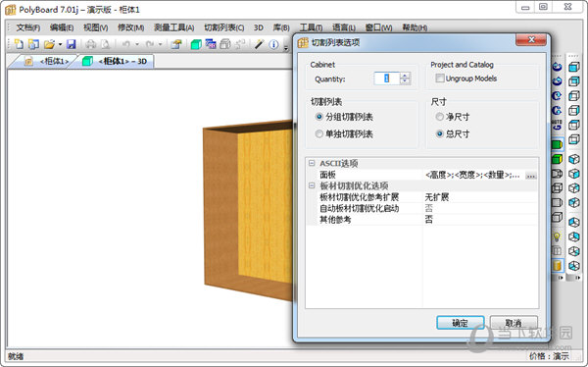Open the 文档(F) menu
The height and width of the screenshot is (367, 588).
tap(28, 27)
